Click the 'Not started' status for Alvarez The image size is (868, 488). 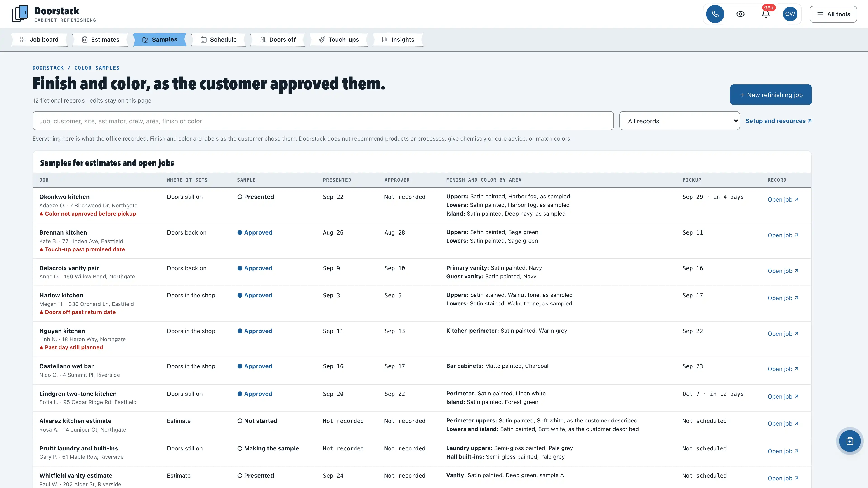coord(257,421)
